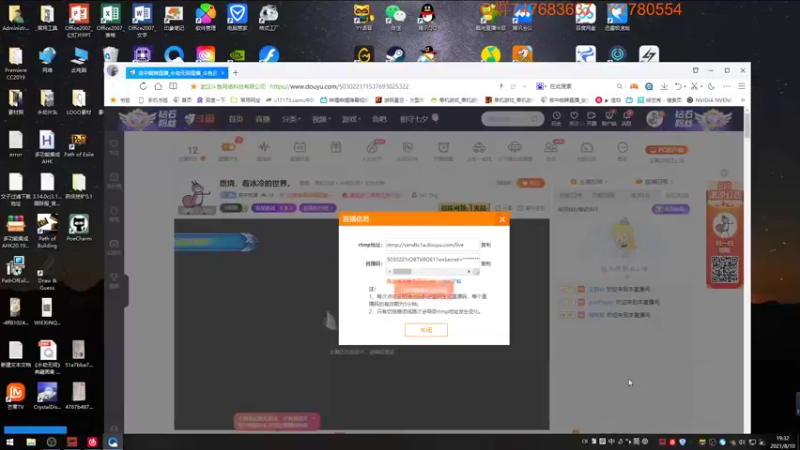Open PoeCharm desktop shortcut
Image resolution: width=800 pixels, height=450 pixels.
[x=79, y=228]
